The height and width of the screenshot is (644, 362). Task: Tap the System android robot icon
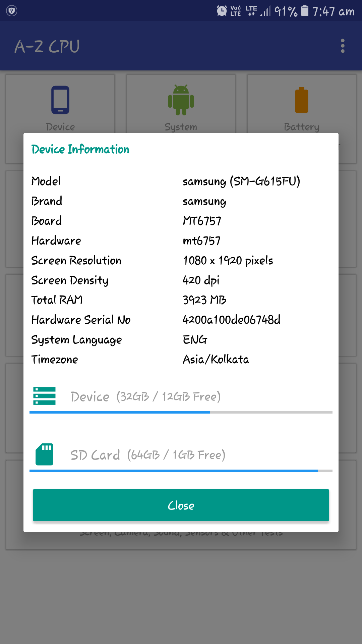tap(181, 100)
